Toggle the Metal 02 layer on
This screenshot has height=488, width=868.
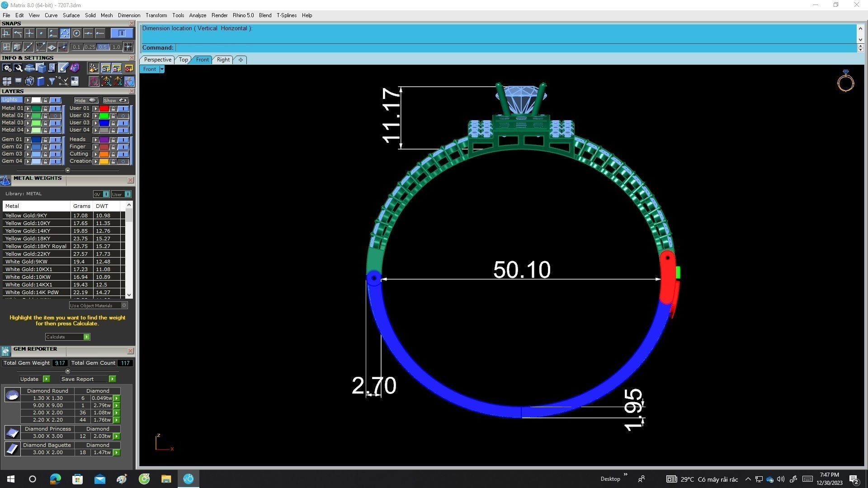[x=56, y=116]
